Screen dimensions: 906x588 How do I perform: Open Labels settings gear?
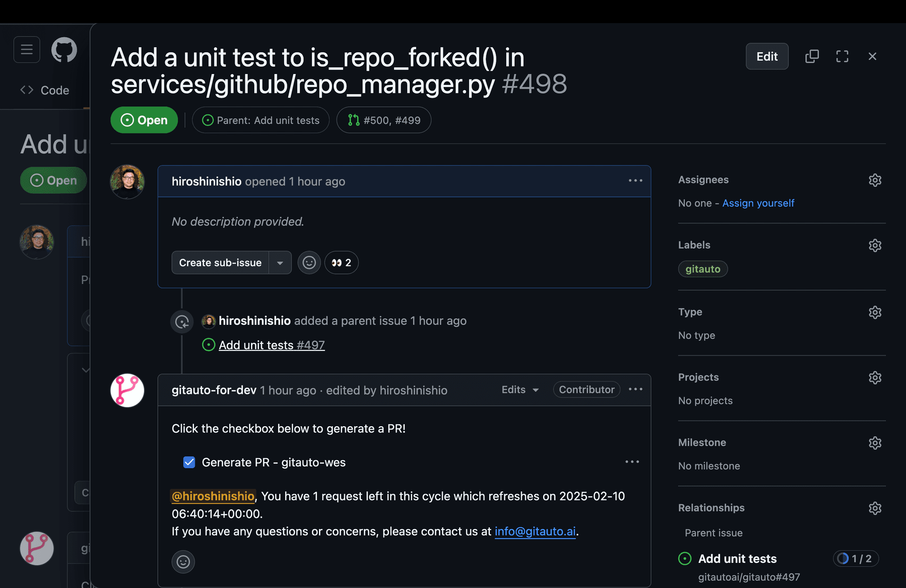[875, 245]
